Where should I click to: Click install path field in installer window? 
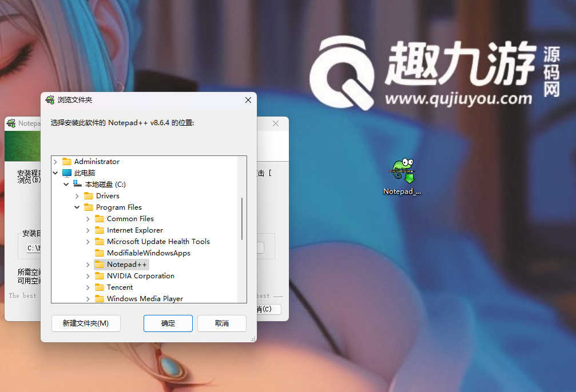click(34, 248)
